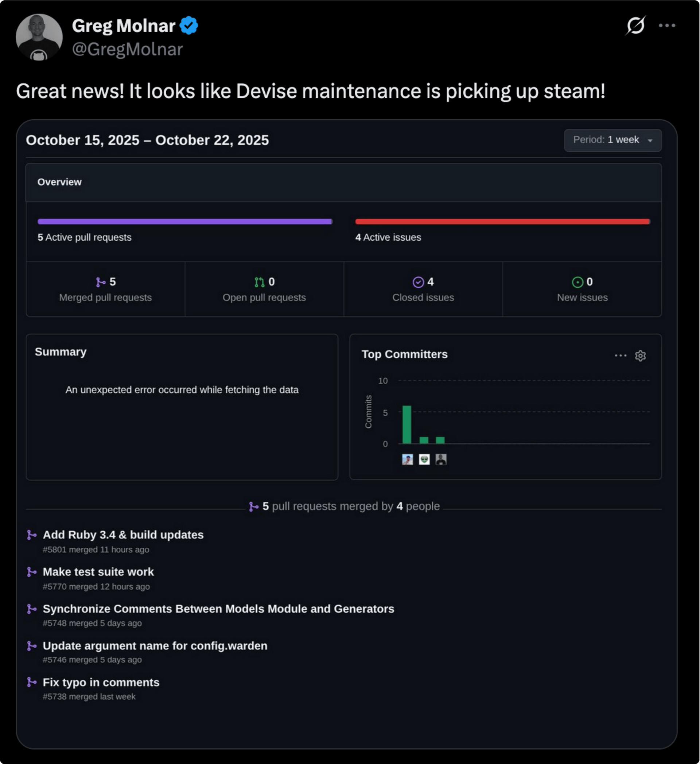Click Greg Molnar's verified badge

[188, 26]
